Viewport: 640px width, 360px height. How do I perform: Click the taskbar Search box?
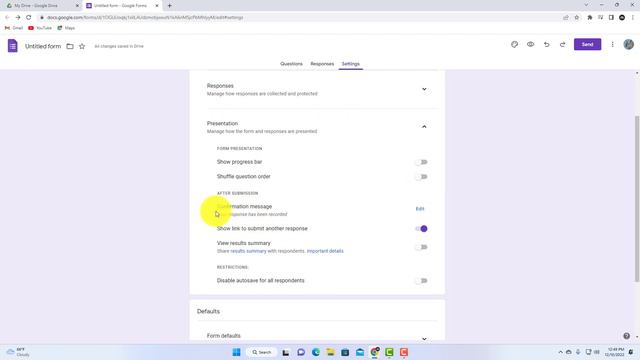(x=262, y=352)
